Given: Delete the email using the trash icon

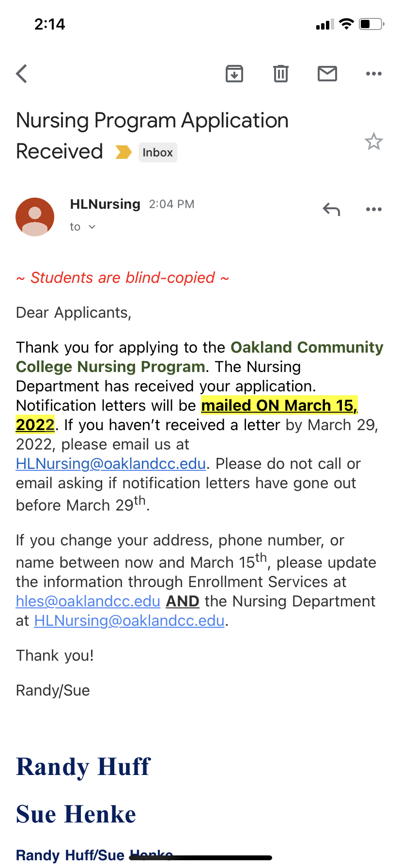Looking at the screenshot, I should pos(281,74).
